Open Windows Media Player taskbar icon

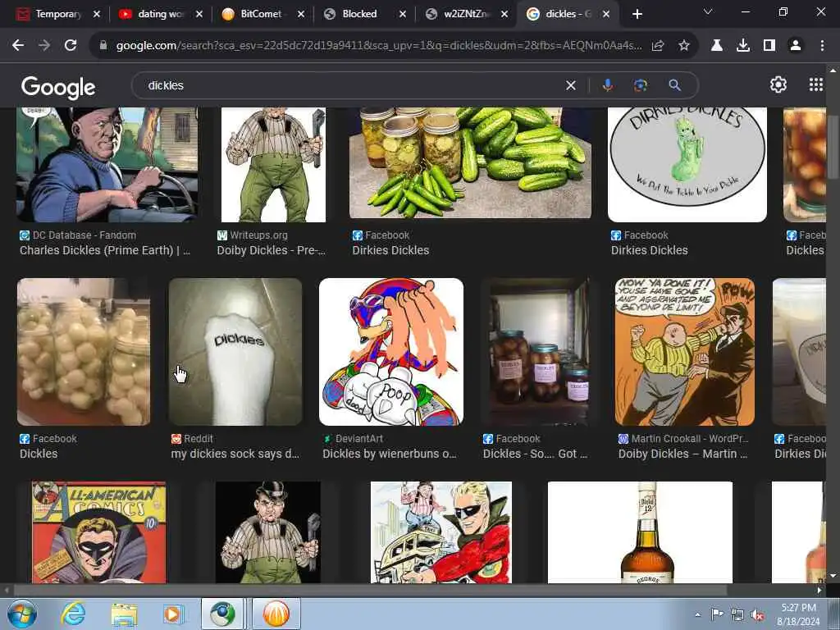tap(173, 614)
